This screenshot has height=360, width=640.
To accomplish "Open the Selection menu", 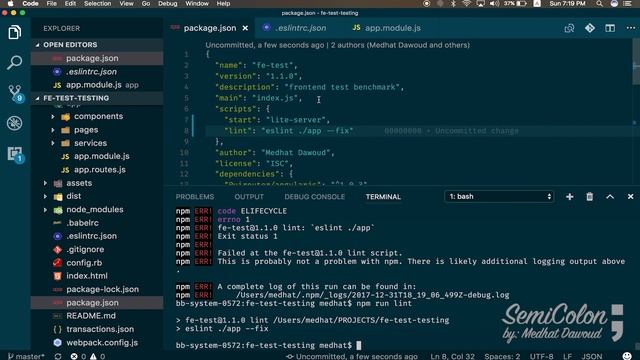I will click(x=98, y=4).
